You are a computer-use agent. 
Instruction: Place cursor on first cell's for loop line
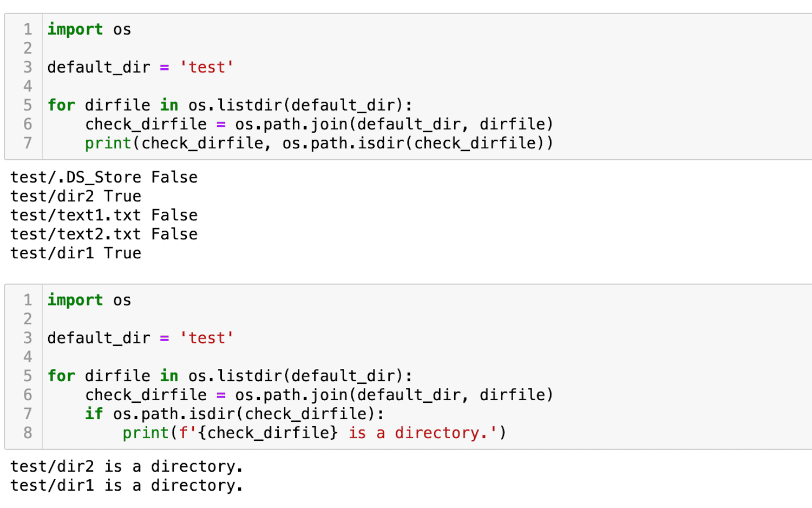[x=230, y=105]
